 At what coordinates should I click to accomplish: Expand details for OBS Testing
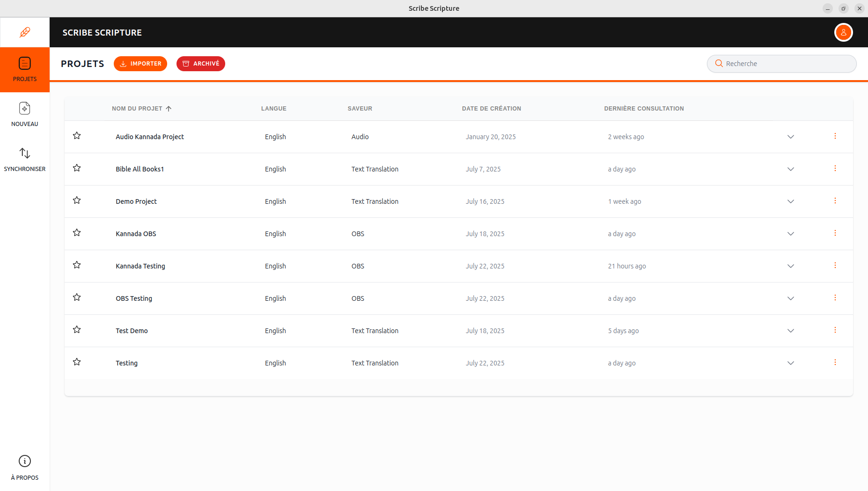point(790,298)
